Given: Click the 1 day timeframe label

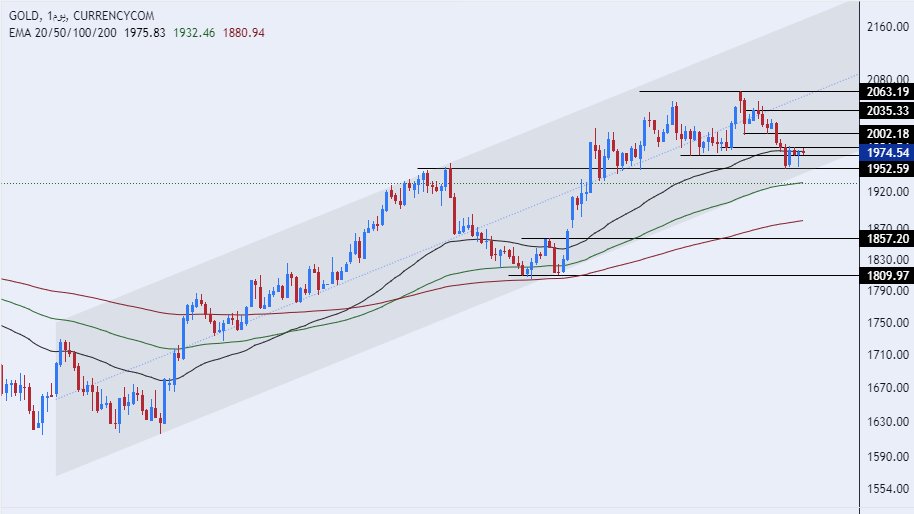Looking at the screenshot, I should coord(57,14).
